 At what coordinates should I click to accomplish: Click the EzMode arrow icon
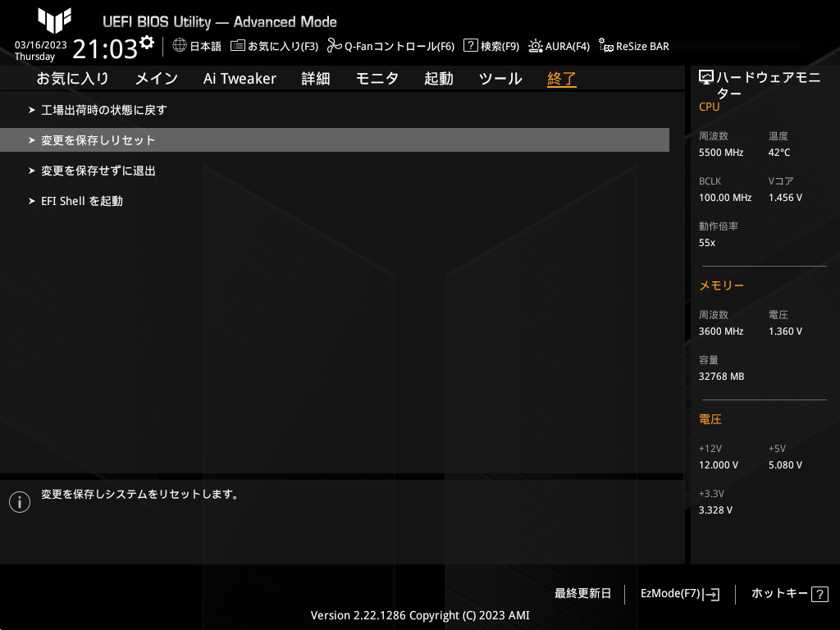[x=711, y=594]
